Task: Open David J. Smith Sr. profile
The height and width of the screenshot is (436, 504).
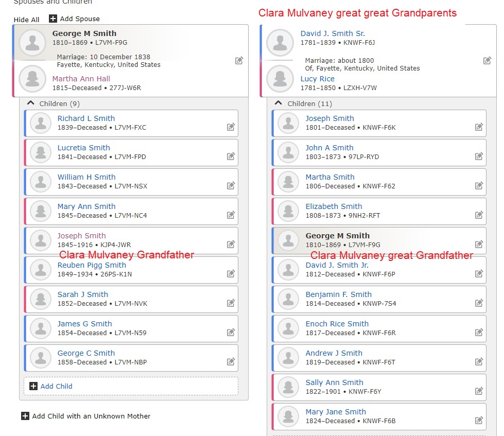Action: click(x=333, y=33)
